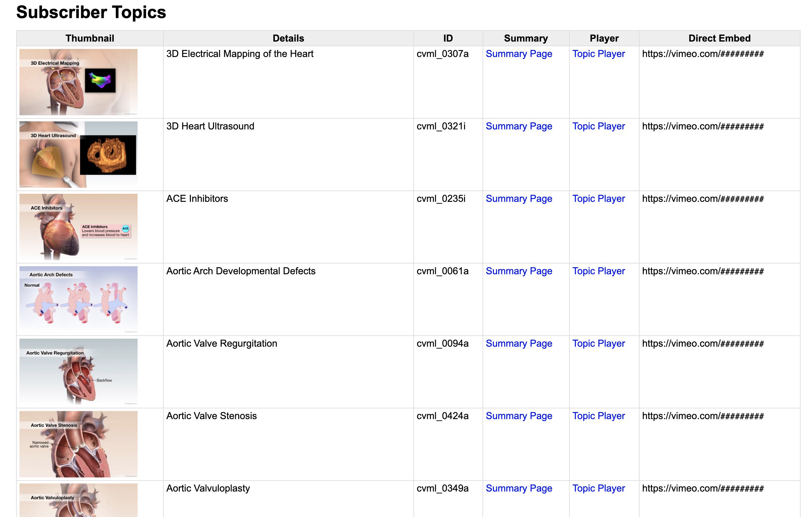Open Topic Player for 3D Electrical Mapping
Viewport: 812px width, 517px height.
tap(599, 54)
